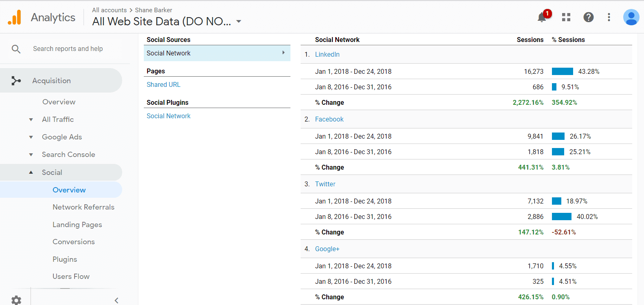Screen dimensions: 644x305
Task: Expand the Google Ads section
Action: tap(31, 137)
